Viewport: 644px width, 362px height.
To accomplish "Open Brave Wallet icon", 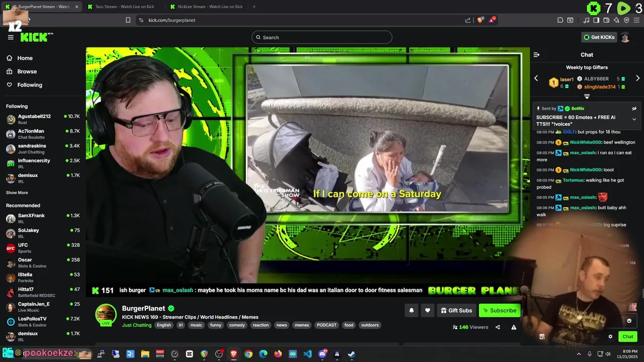I will coord(606,20).
